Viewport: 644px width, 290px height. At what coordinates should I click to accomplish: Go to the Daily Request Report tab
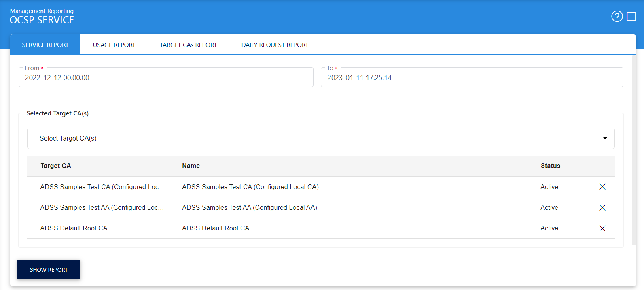(x=275, y=45)
